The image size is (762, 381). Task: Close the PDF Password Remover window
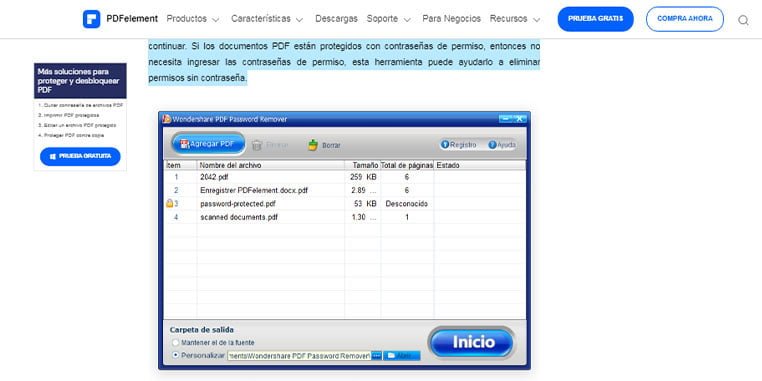click(520, 119)
